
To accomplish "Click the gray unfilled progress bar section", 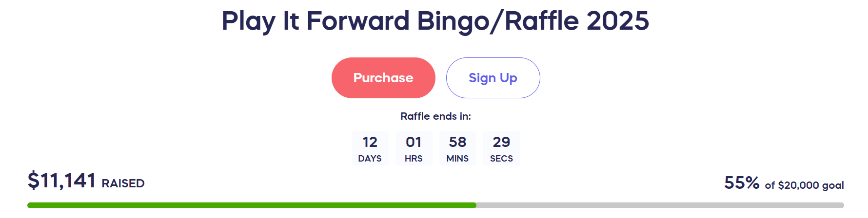I will [660, 205].
